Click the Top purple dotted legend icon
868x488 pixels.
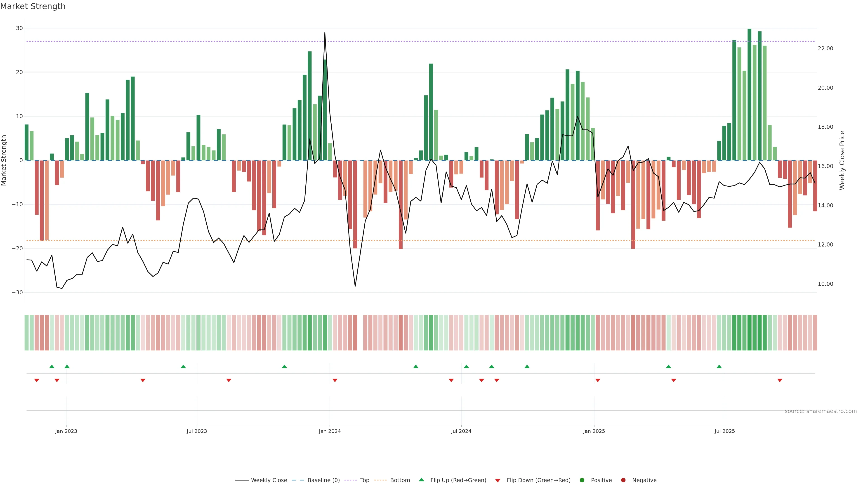351,480
